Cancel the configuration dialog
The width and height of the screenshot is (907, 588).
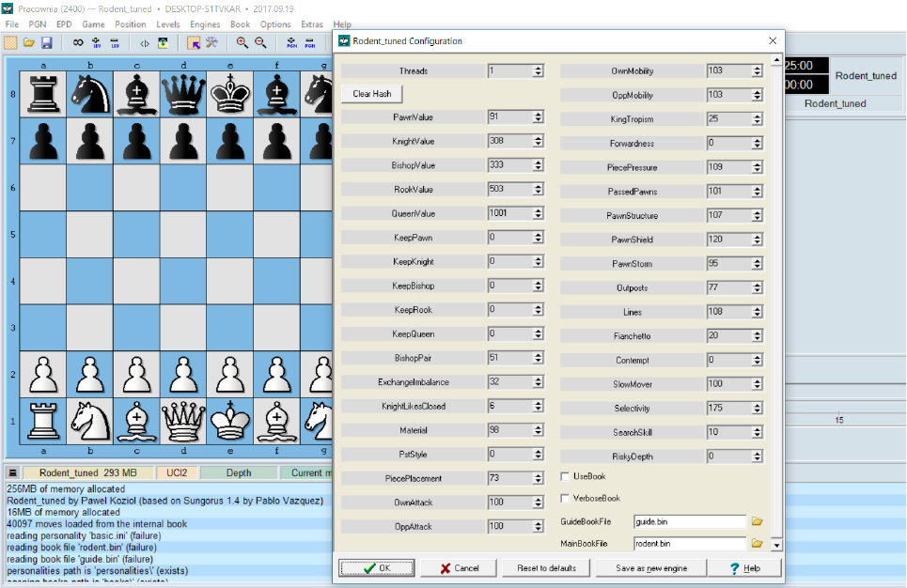[460, 568]
